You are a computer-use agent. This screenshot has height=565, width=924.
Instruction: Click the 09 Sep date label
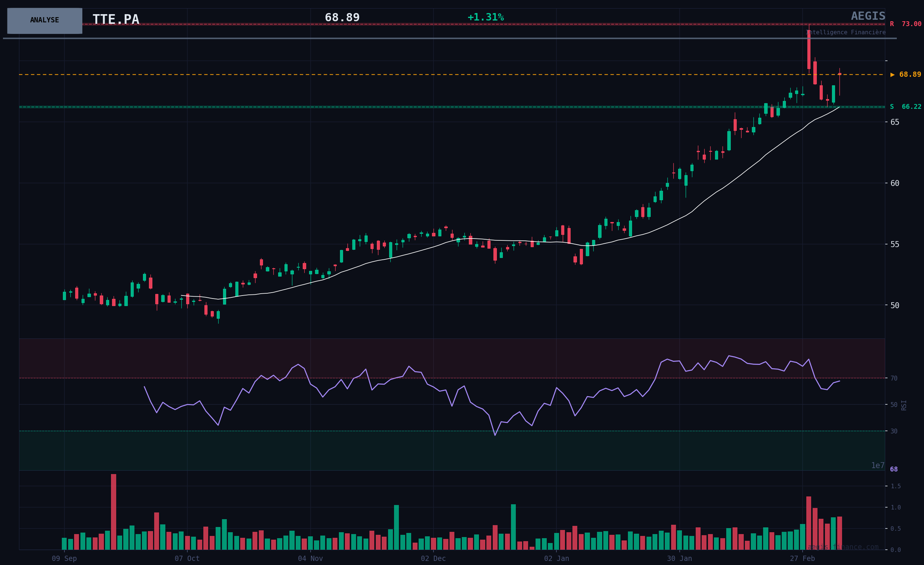pyautogui.click(x=64, y=559)
